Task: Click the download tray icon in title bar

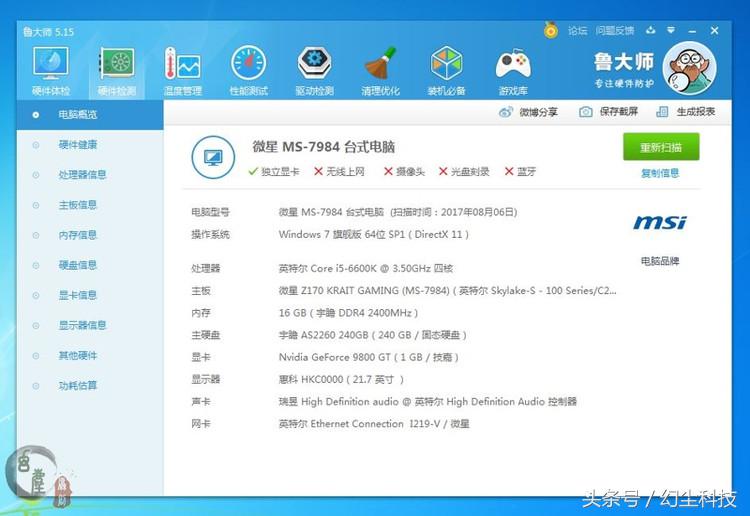Action: coord(651,30)
